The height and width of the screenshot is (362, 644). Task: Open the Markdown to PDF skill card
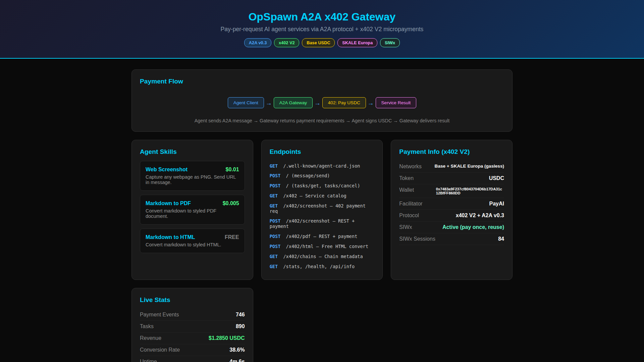(192, 209)
